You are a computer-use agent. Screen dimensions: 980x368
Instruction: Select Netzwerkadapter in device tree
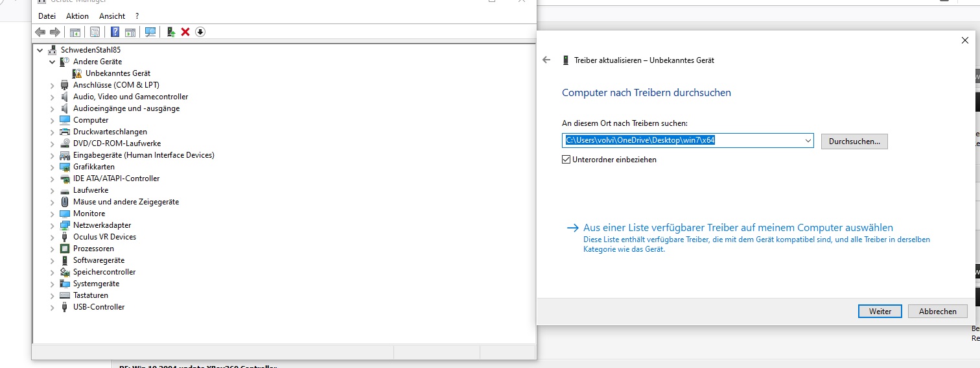tap(102, 225)
